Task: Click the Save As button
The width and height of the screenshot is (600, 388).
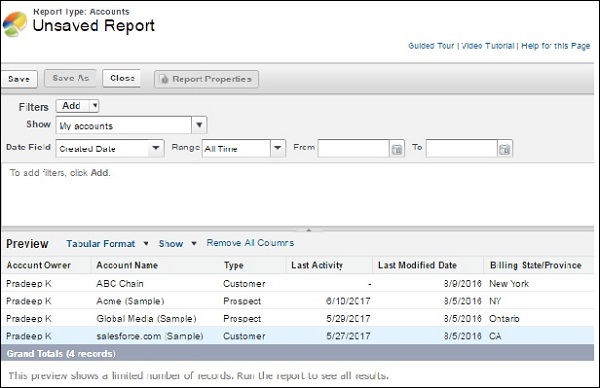Action: point(70,78)
